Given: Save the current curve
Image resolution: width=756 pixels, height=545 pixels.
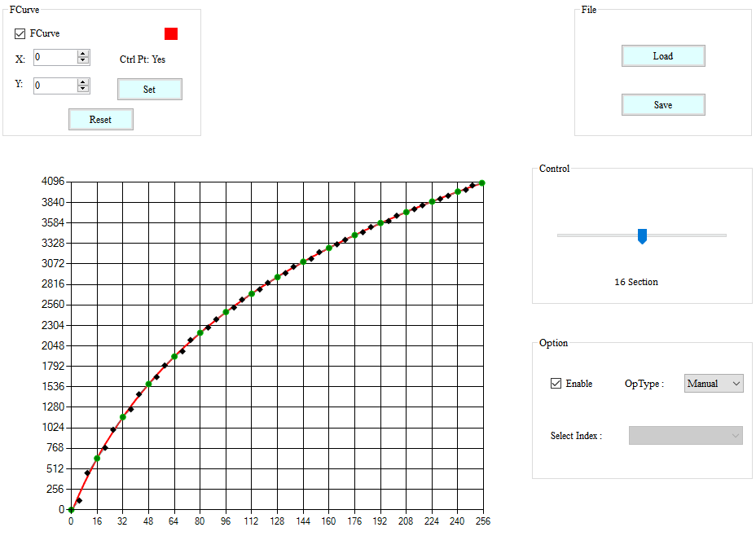Looking at the screenshot, I should (663, 104).
